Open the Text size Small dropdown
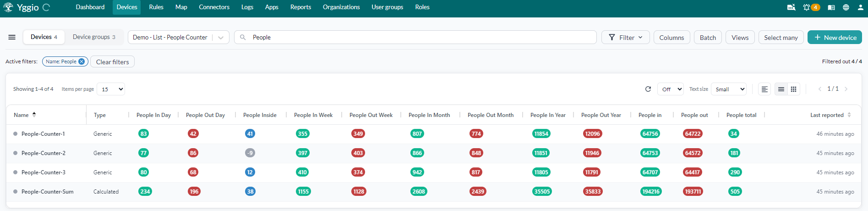868x211 pixels. click(729, 89)
